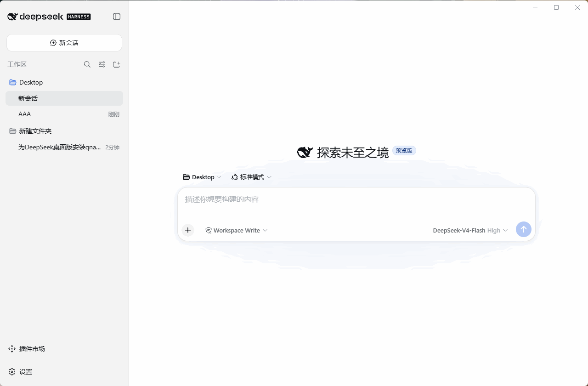Click the 设置 gear icon
Screen dimensions: 588x386
[12, 372]
